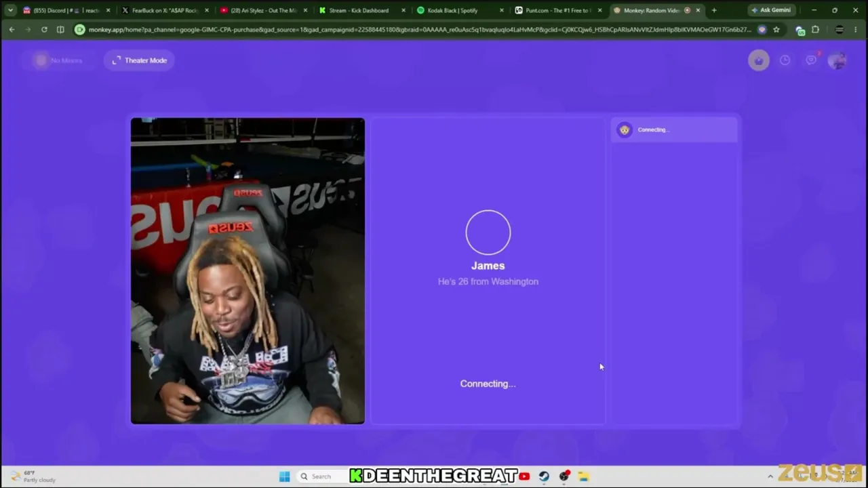The height and width of the screenshot is (488, 868).
Task: Click the OBS icon on the taskbar
Action: [564, 476]
